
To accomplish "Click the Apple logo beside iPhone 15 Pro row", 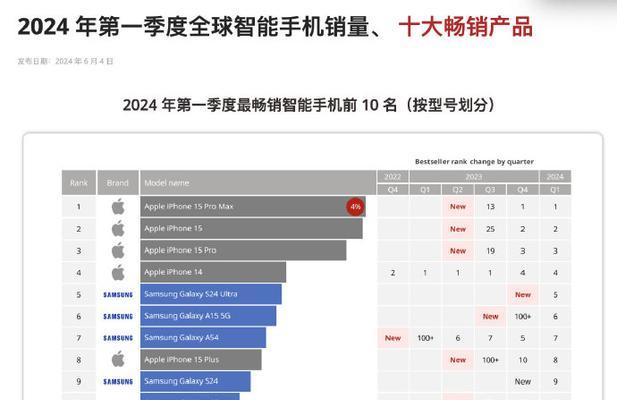I will click(118, 251).
